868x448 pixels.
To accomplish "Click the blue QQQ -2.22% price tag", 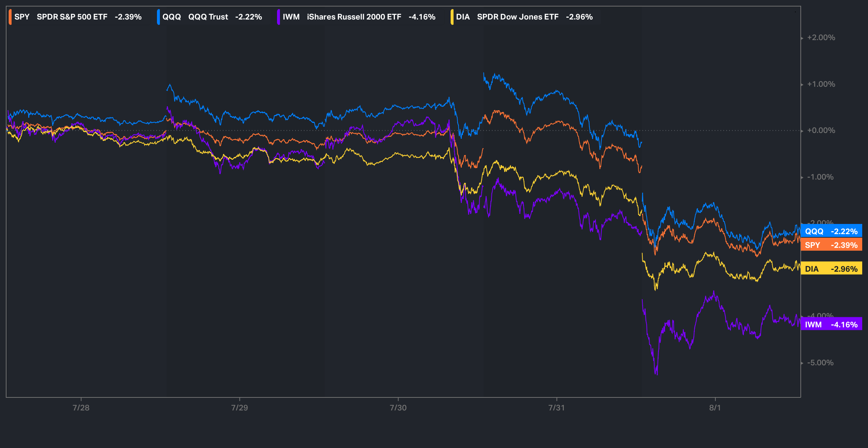I will (831, 231).
